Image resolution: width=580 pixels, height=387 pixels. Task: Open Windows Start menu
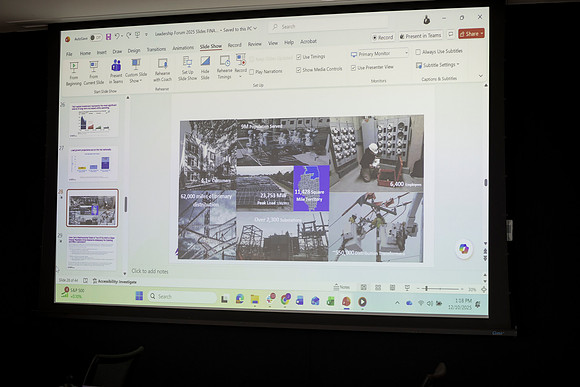pos(139,296)
